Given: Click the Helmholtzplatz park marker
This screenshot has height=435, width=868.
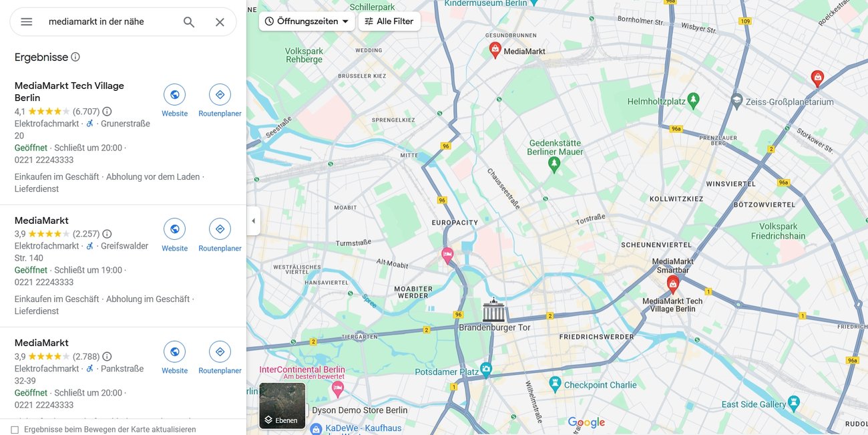Looking at the screenshot, I should (x=693, y=101).
